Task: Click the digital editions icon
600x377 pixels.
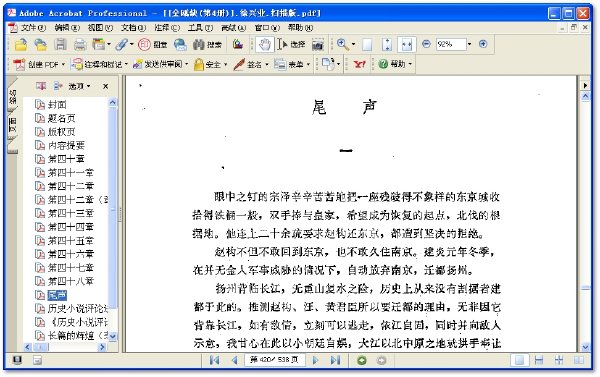Action: pos(238,45)
